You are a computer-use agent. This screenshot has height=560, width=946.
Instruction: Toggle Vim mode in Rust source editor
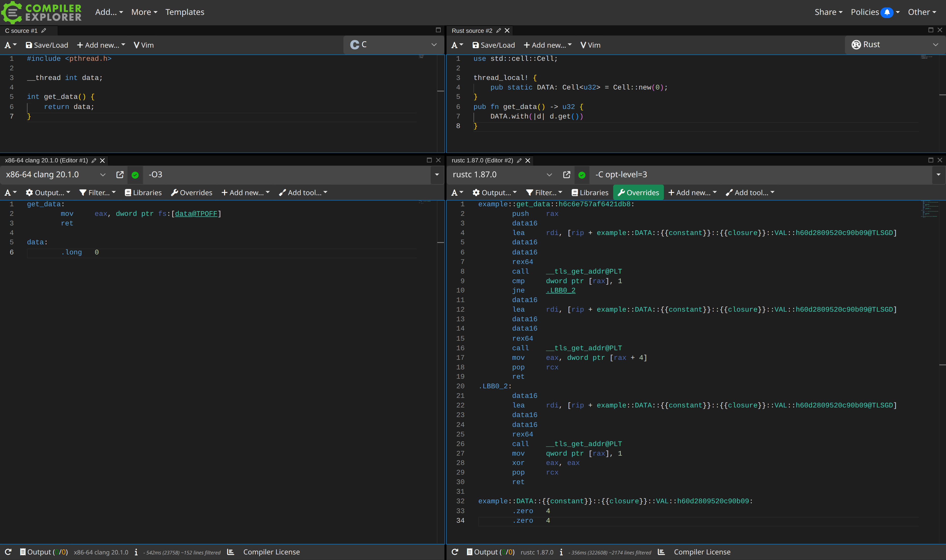point(590,45)
